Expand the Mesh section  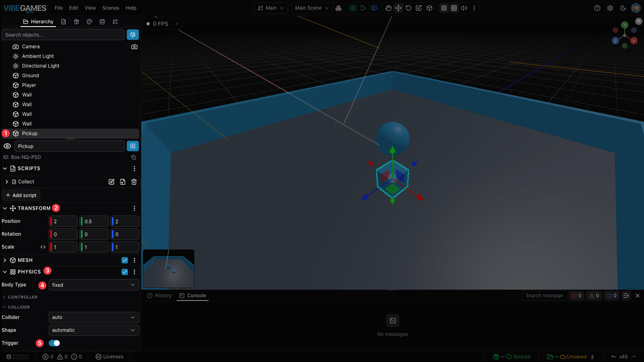tap(5, 260)
